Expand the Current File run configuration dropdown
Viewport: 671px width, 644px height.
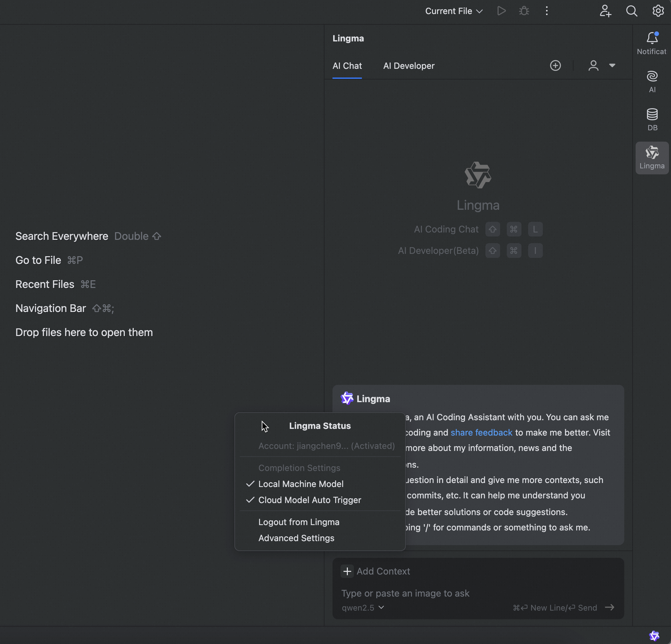point(454,11)
